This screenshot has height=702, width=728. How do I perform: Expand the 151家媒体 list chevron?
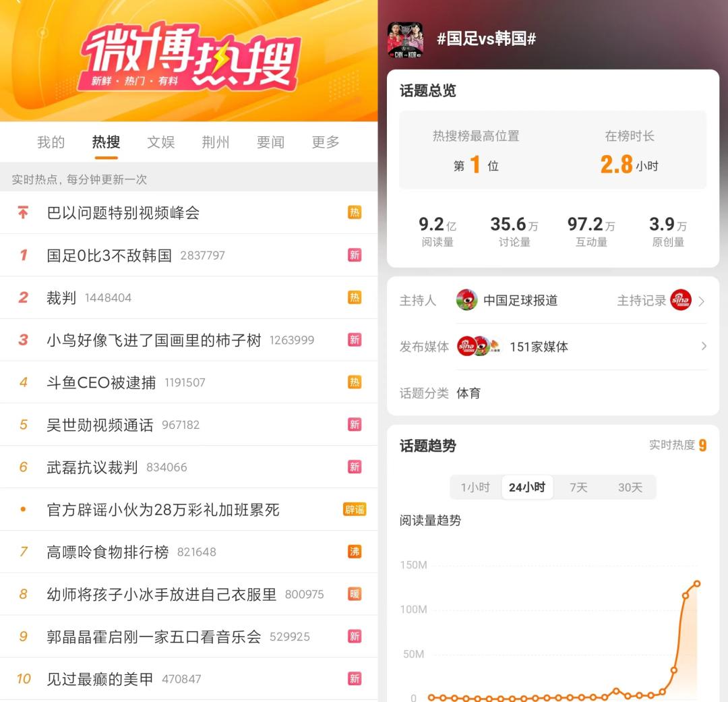coord(704,346)
